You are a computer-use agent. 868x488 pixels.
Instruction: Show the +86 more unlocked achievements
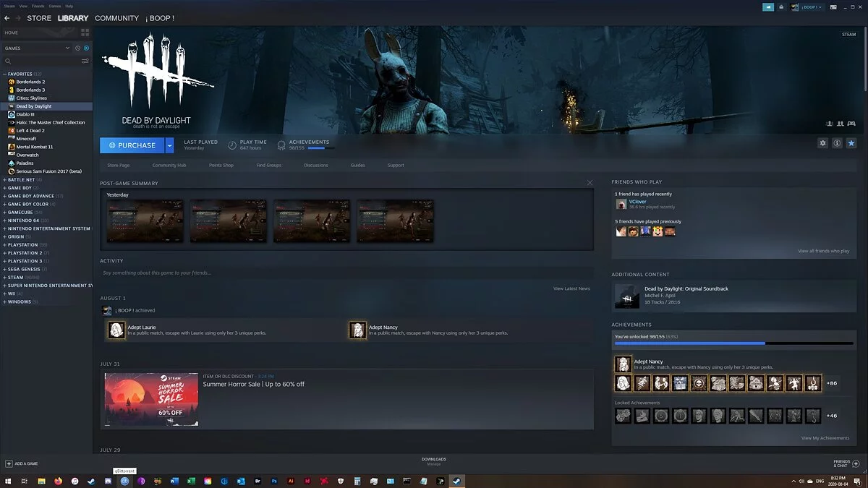click(831, 383)
